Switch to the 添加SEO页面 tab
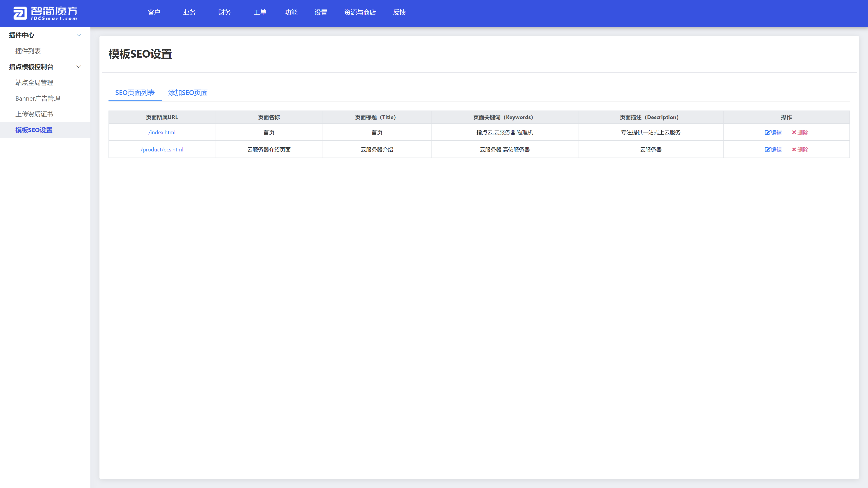 (x=188, y=93)
